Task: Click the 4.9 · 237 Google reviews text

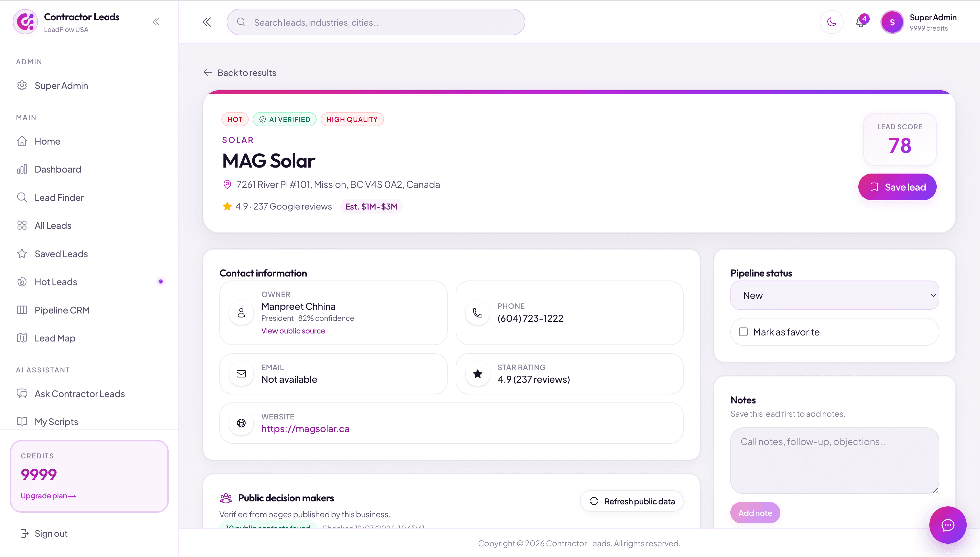Action: (x=284, y=207)
